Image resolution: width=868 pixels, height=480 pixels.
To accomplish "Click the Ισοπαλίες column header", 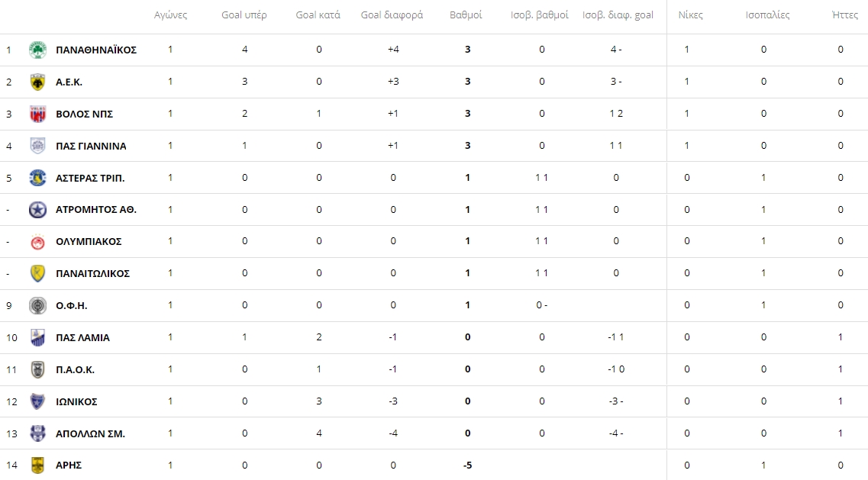I will tap(767, 15).
